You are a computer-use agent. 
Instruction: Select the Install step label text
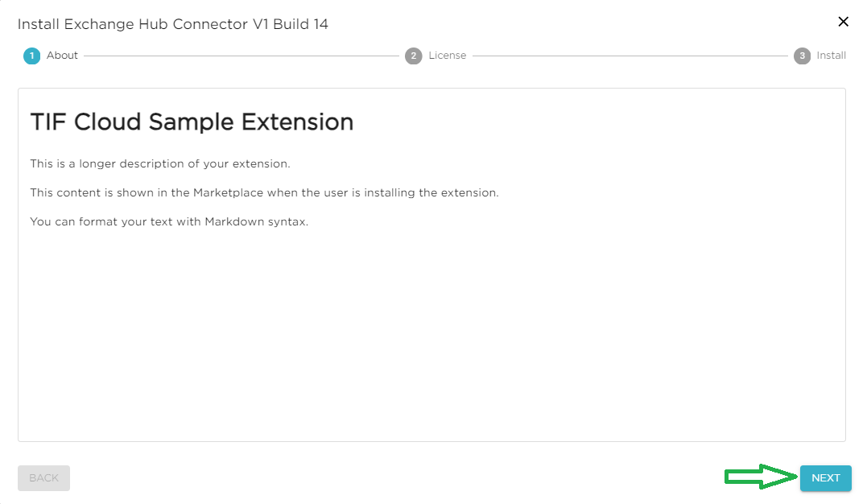pyautogui.click(x=830, y=56)
